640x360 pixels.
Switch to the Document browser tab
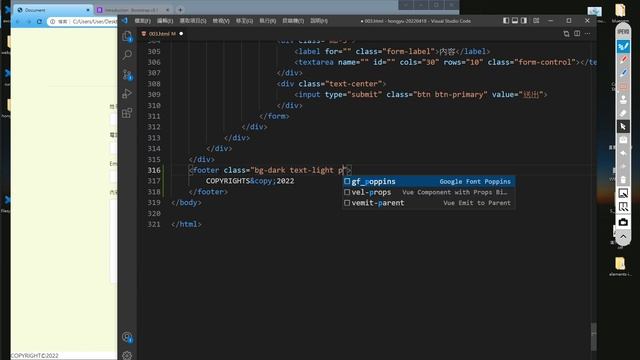click(x=53, y=10)
